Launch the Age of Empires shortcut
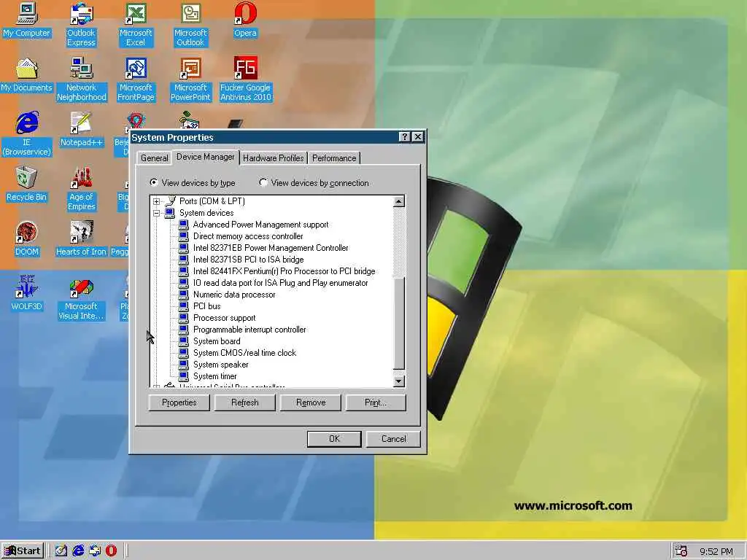747x560 pixels. [x=81, y=189]
